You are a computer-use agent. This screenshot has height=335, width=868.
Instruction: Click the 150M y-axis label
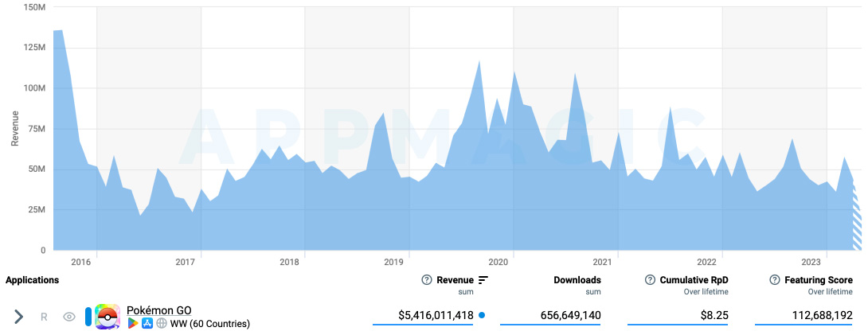click(33, 7)
